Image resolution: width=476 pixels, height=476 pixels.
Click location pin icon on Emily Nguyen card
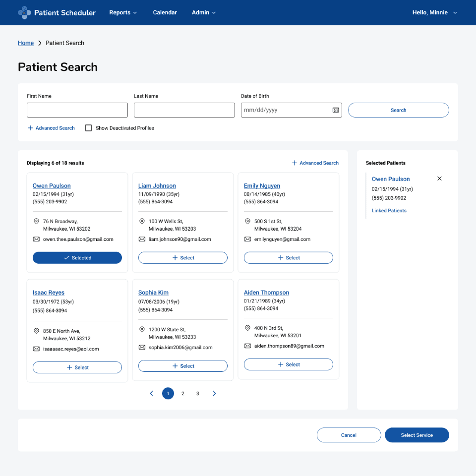(247, 221)
